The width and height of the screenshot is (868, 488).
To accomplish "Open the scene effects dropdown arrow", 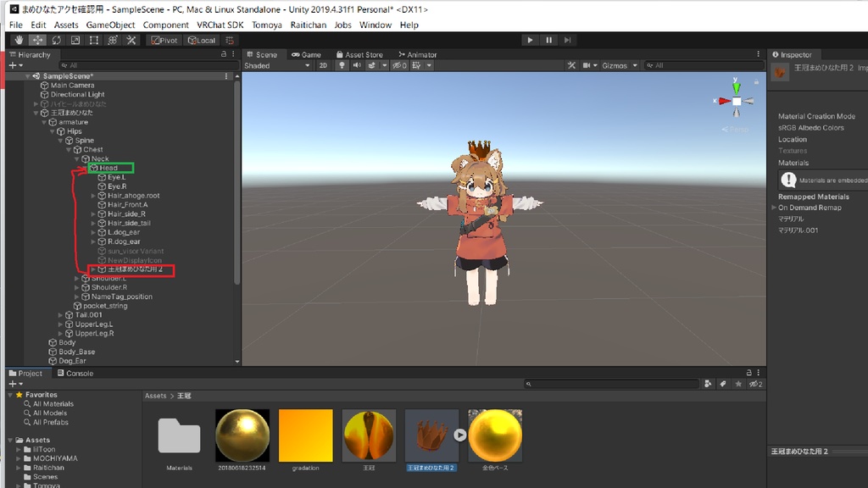I will coord(384,65).
